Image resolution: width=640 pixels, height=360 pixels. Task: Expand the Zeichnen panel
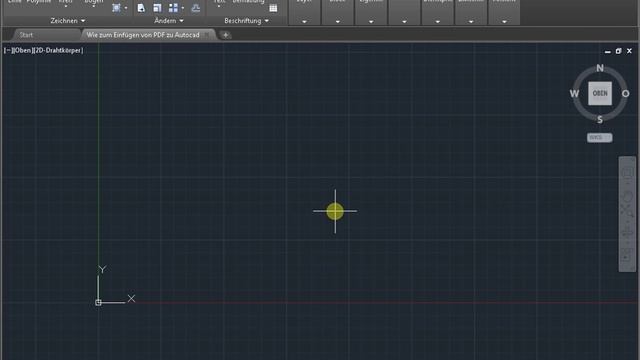coord(68,20)
